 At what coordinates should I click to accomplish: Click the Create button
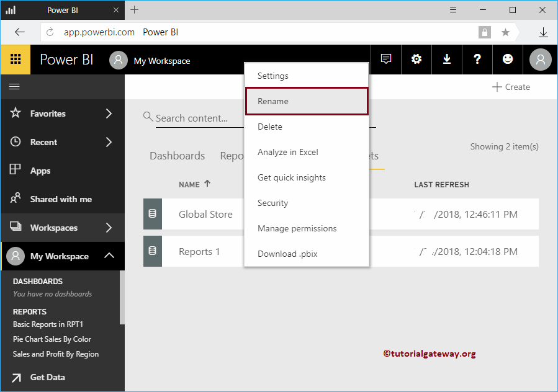point(510,87)
